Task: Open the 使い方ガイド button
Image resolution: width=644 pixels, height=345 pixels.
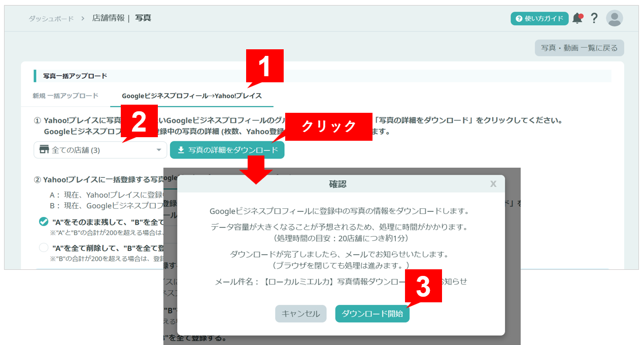Action: [539, 19]
